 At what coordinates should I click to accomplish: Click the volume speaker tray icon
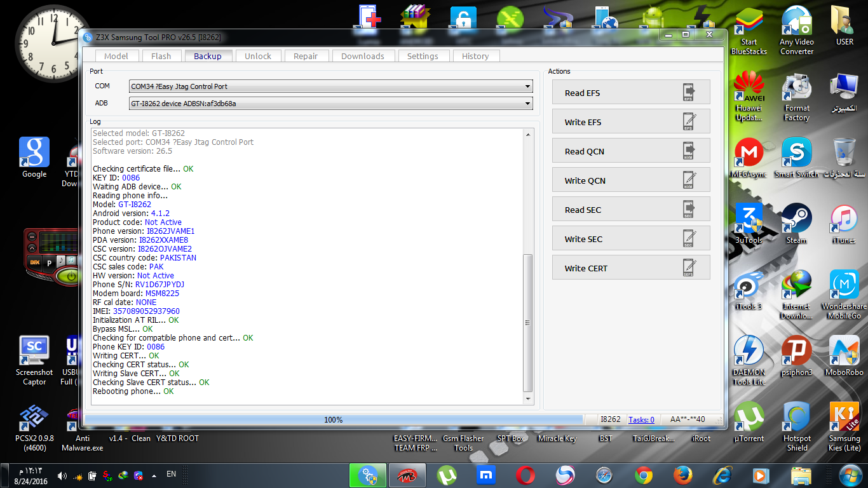[x=62, y=475]
